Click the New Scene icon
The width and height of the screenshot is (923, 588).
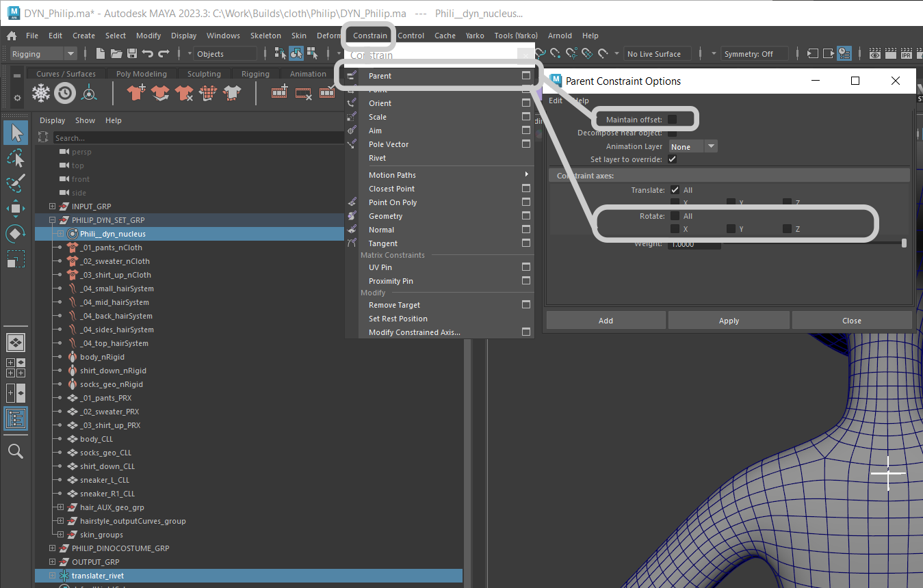coord(101,53)
